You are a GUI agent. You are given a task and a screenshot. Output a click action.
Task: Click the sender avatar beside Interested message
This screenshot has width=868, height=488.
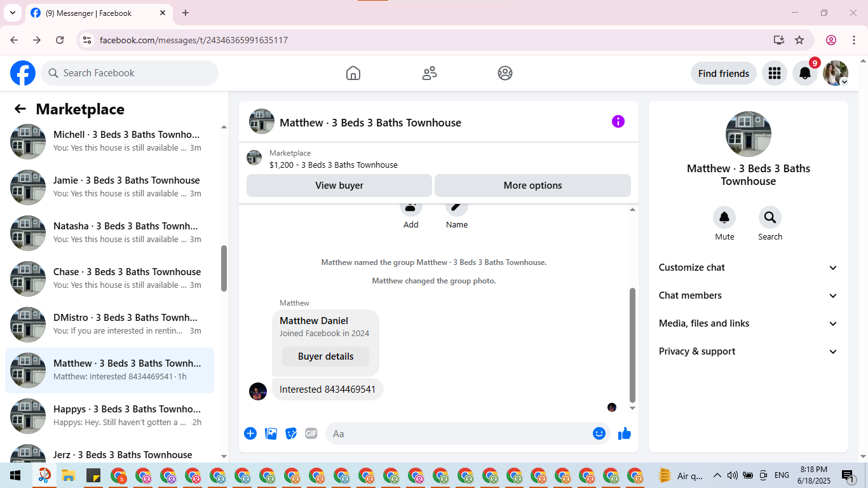258,391
